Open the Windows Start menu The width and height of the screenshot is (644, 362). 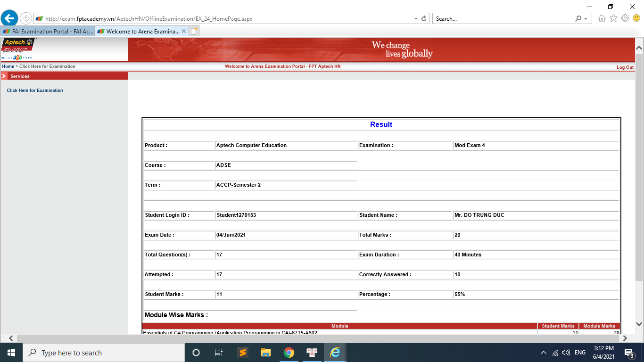coord(11,353)
